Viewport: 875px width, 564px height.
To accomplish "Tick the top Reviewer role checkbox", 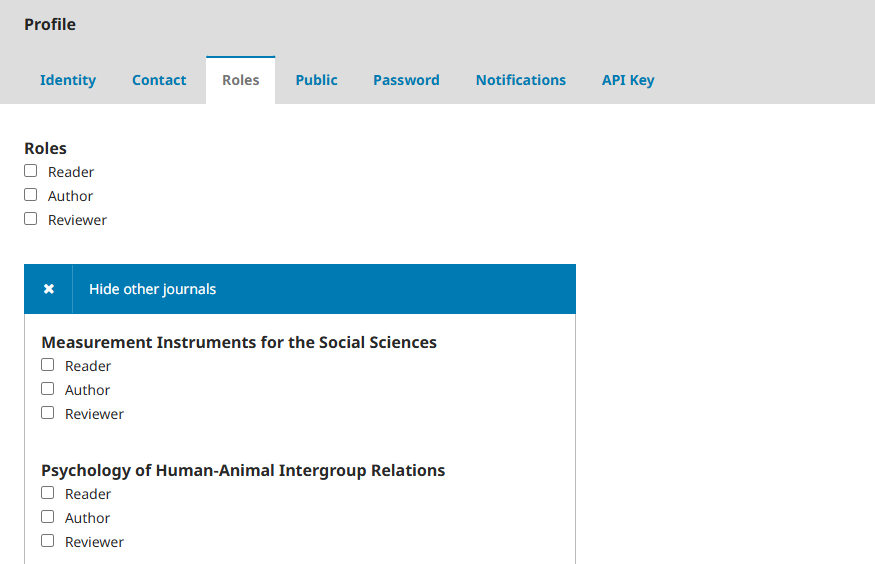I will (31, 219).
